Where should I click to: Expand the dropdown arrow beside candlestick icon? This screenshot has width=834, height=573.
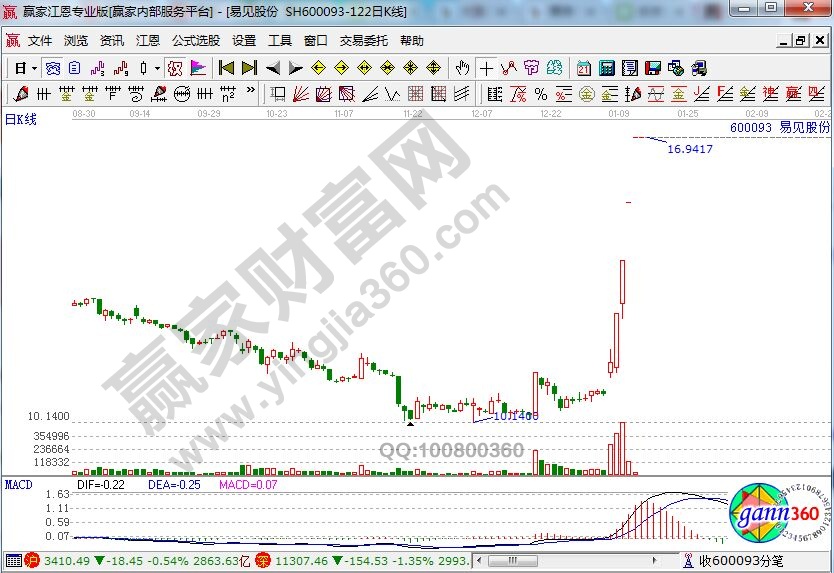coord(157,68)
